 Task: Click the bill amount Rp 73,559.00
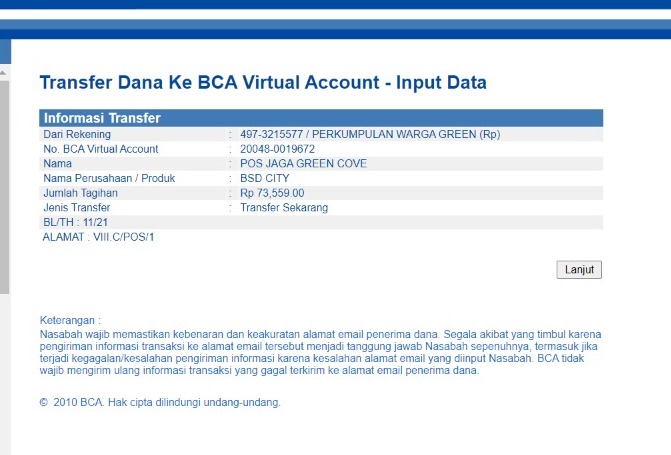tap(272, 193)
